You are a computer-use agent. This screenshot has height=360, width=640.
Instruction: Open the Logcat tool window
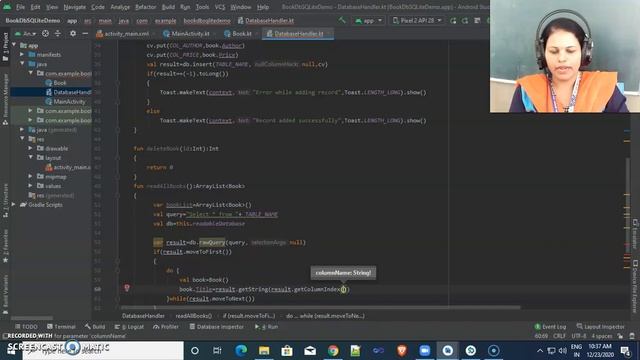[129, 327]
